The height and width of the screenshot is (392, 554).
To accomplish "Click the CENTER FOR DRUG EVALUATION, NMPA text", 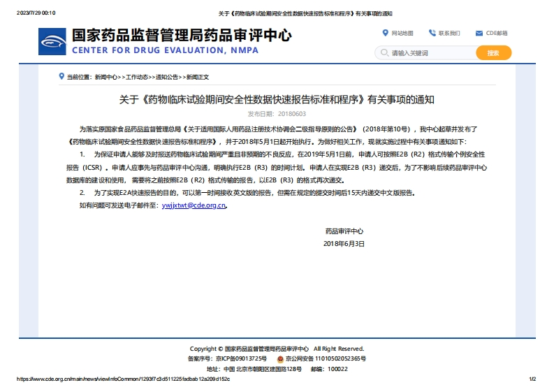I will coord(165,50).
